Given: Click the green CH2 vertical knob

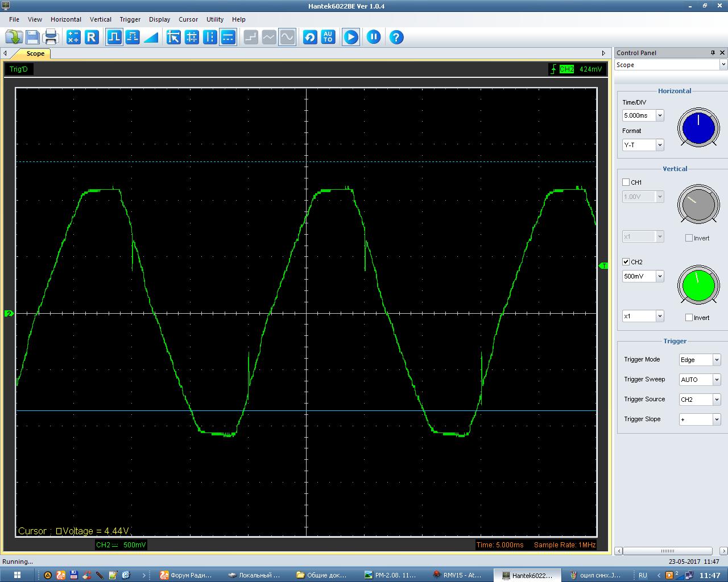Looking at the screenshot, I should click(x=698, y=285).
